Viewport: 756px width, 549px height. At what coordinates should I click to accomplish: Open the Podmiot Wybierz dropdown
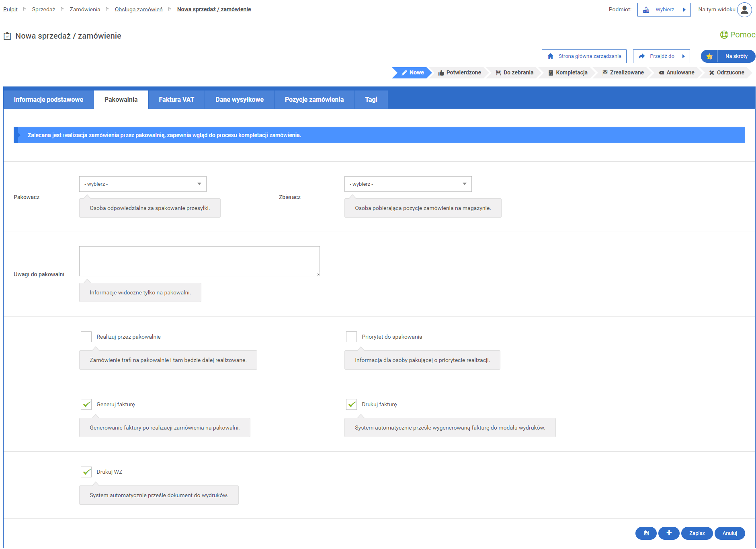(x=664, y=10)
